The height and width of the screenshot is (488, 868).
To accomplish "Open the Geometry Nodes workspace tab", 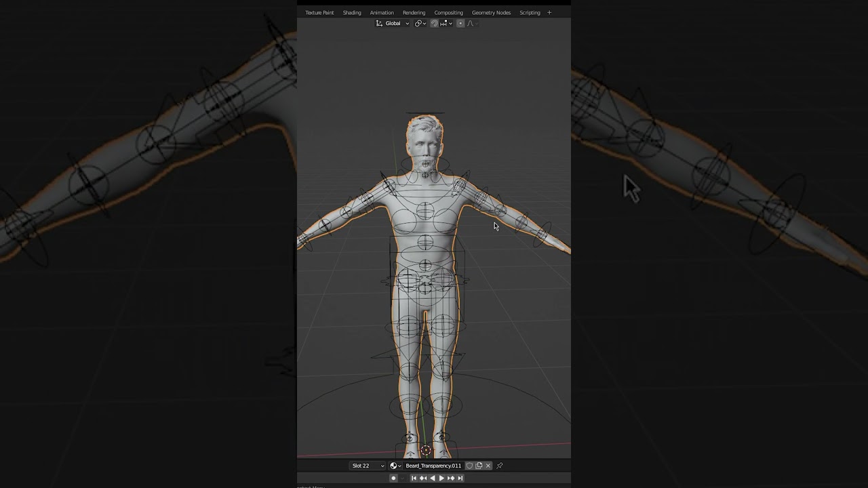I will pyautogui.click(x=491, y=12).
